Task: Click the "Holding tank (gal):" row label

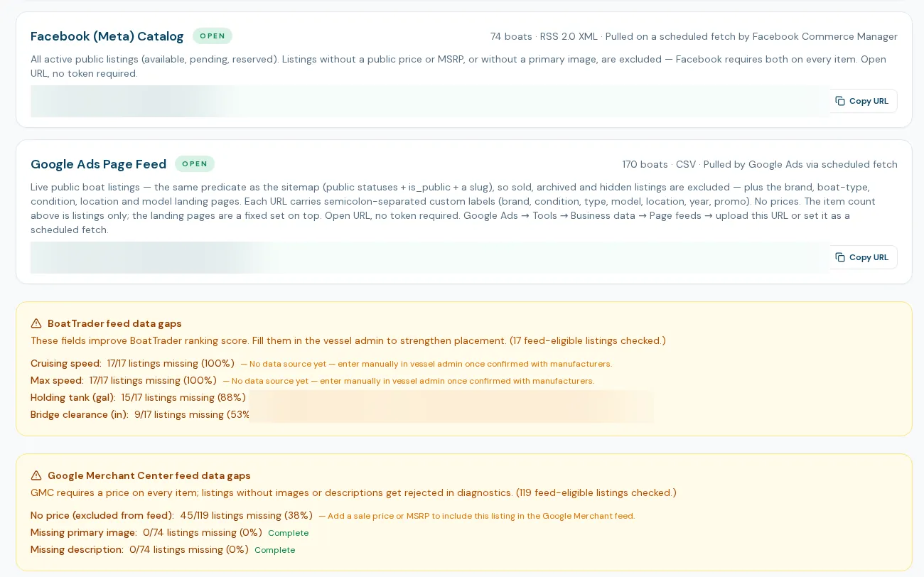Action: click(x=73, y=397)
